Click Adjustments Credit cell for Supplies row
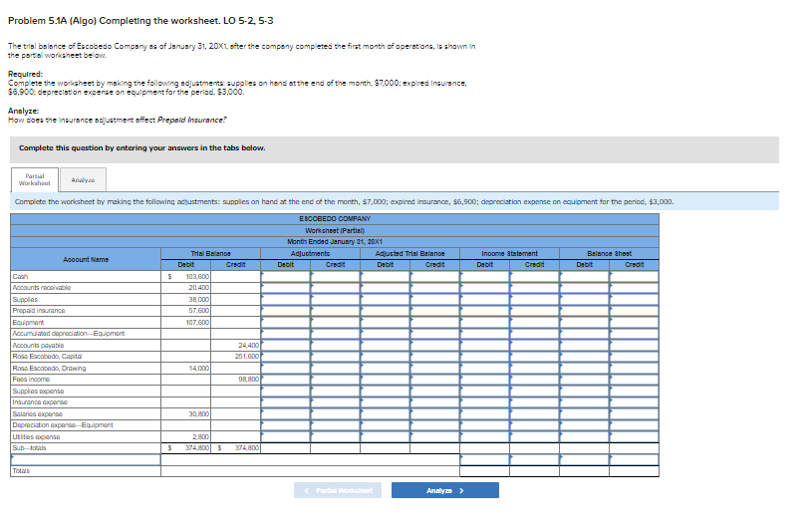The image size is (808, 532). [335, 299]
